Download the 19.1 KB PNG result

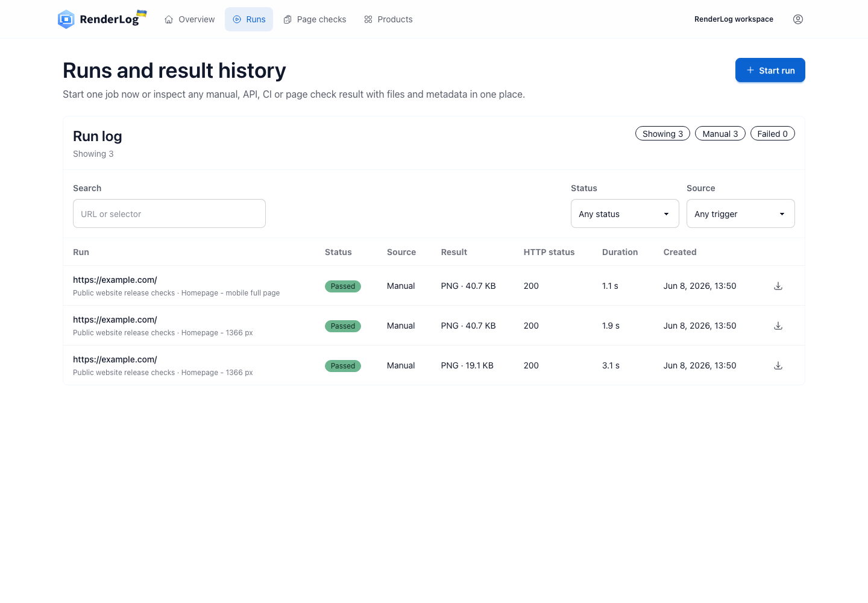[778, 365]
